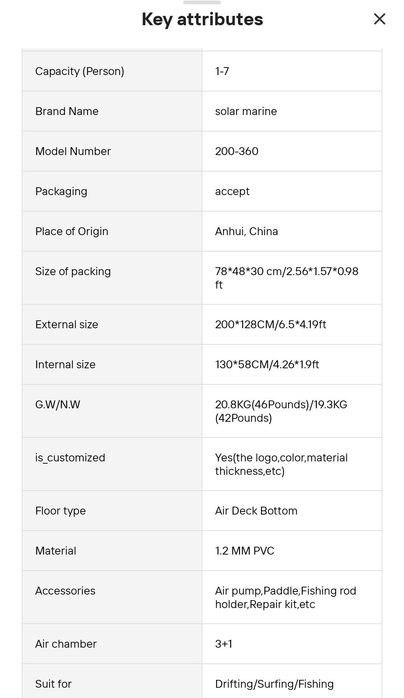Select the 1.2 MM PVC material value
Viewport: 404px width, 698px height.
click(x=244, y=551)
